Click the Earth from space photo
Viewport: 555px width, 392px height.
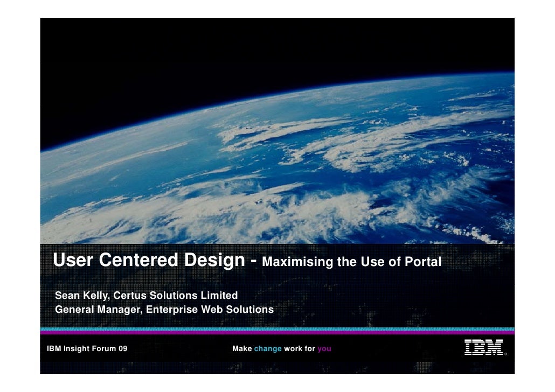(x=277, y=130)
